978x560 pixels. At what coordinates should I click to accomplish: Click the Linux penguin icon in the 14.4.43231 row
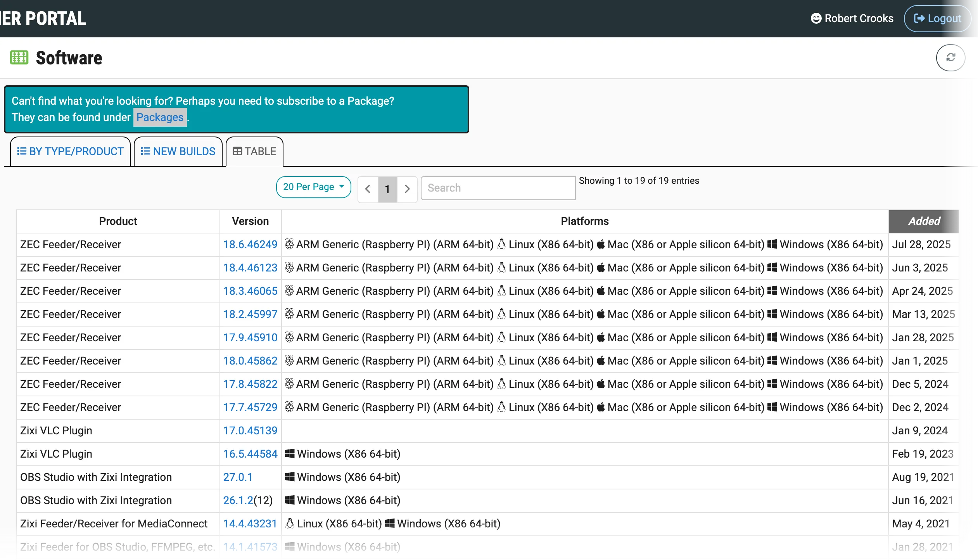click(x=290, y=523)
